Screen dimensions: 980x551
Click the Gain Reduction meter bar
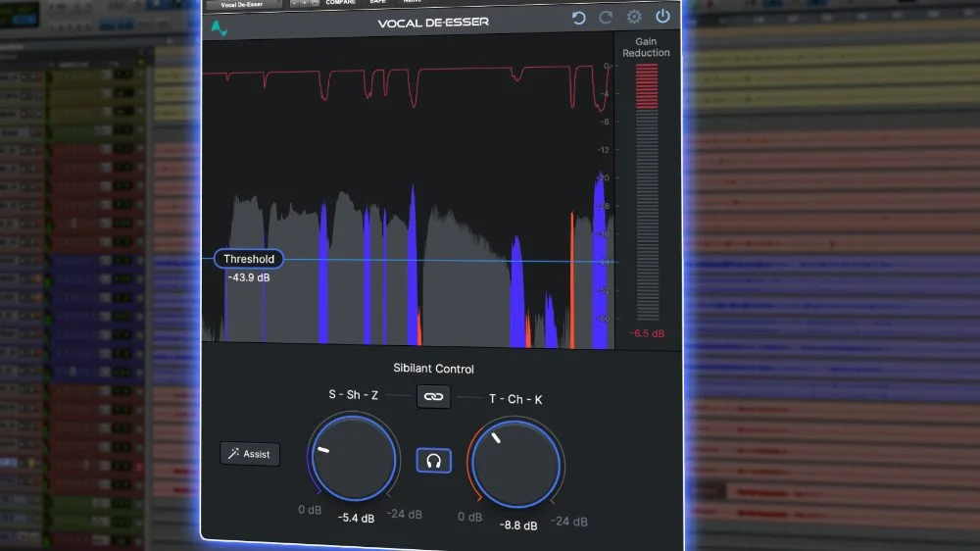(x=647, y=192)
